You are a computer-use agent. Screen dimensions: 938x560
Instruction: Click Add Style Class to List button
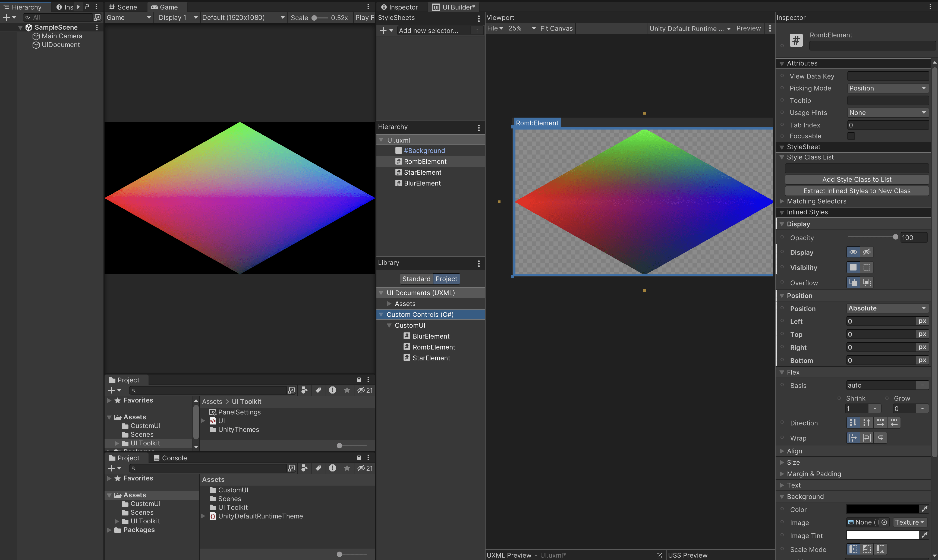(857, 180)
